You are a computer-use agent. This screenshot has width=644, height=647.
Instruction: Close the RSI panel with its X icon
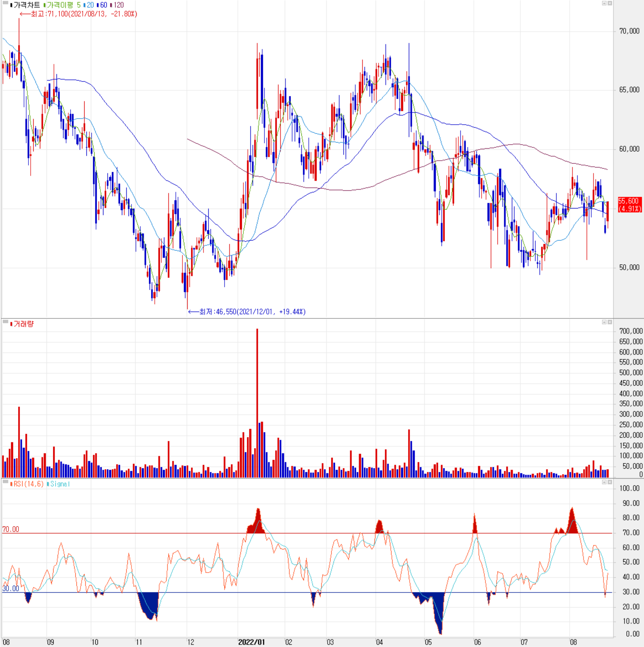pyautogui.click(x=610, y=482)
